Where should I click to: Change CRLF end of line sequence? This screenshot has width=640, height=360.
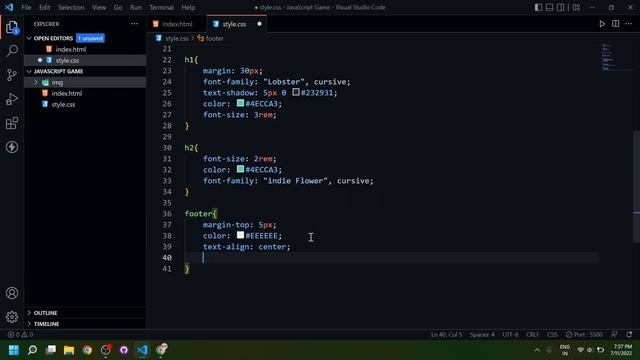(x=533, y=334)
